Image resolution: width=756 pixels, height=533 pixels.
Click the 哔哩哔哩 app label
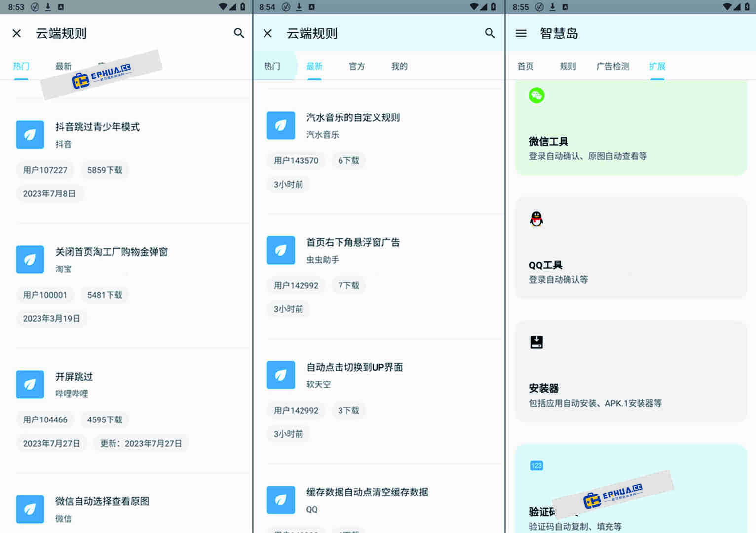click(72, 394)
